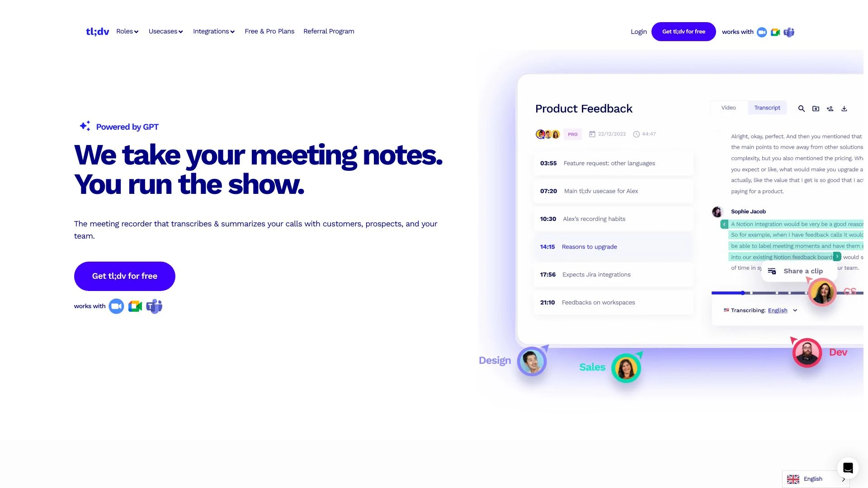Toggle PRO badge on meeting recording
Image resolution: width=868 pixels, height=488 pixels.
(x=572, y=133)
